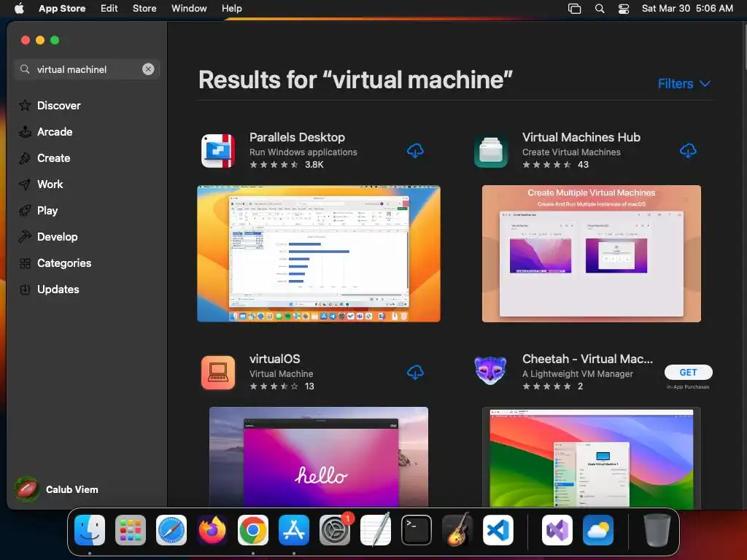Launch Terminal from the Dock
This screenshot has height=560, width=747.
point(417,530)
